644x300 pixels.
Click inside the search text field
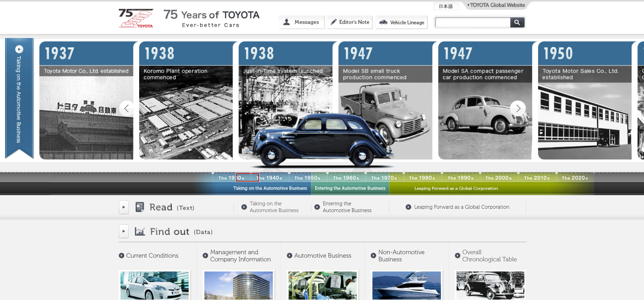pyautogui.click(x=473, y=22)
